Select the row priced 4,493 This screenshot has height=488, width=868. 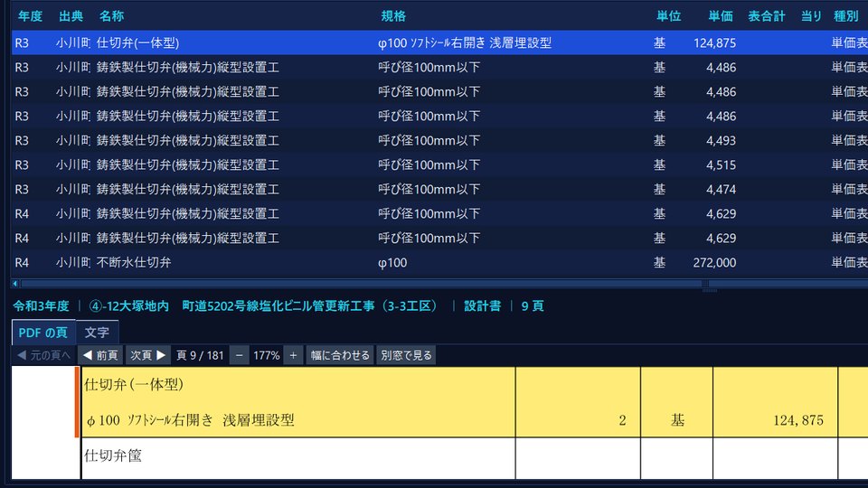tap(439, 140)
